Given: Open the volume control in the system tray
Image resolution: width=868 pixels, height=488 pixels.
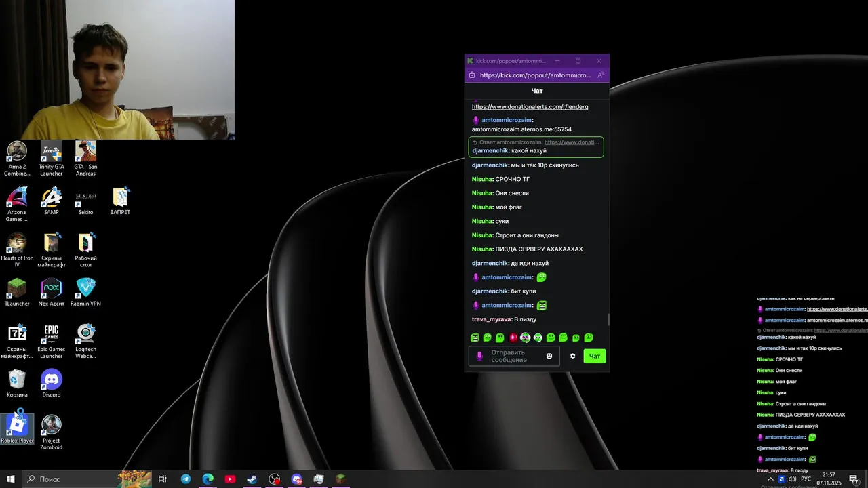Looking at the screenshot, I should (792, 479).
